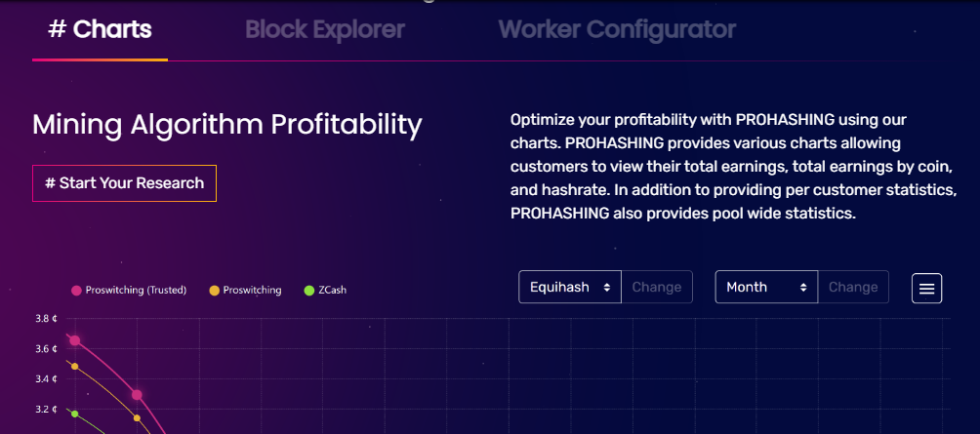Click first pink Proswitching (Trusted) data point
This screenshot has height=434, width=980.
point(75,340)
